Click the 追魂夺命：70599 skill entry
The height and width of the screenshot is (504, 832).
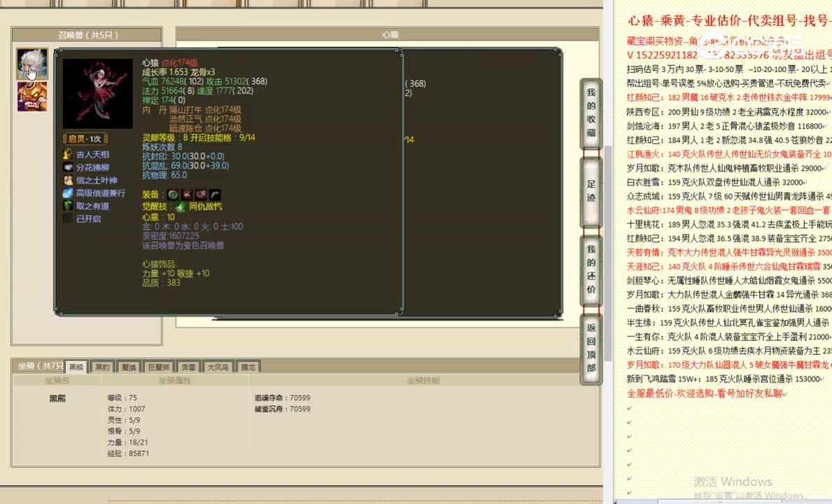point(282,398)
